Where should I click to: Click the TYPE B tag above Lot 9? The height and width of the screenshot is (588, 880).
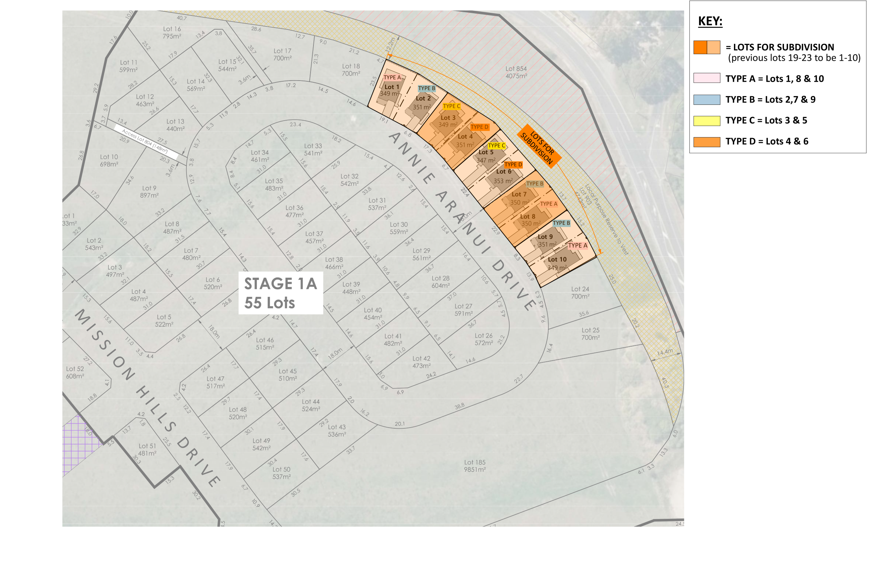[x=561, y=223]
